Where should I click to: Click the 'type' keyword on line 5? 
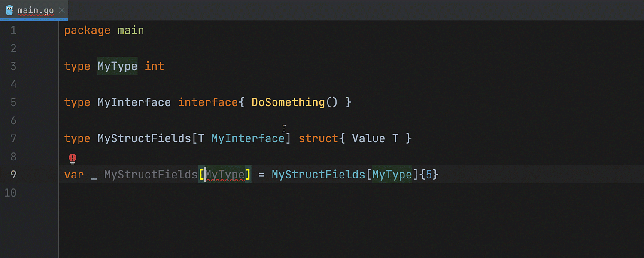point(77,102)
